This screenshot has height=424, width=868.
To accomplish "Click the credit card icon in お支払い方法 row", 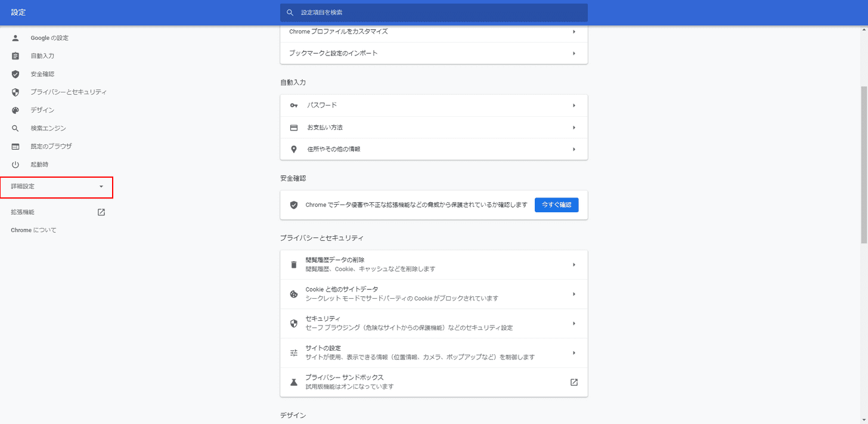I will [x=294, y=128].
